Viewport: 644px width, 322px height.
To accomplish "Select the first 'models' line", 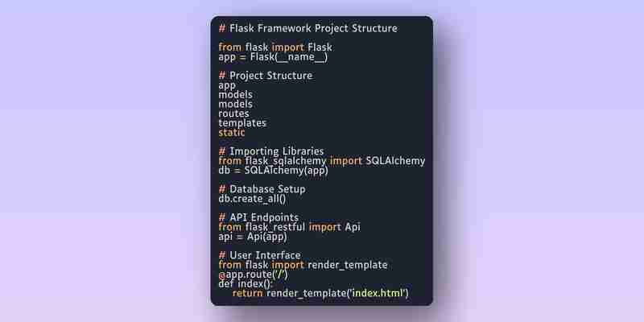I will pos(235,94).
